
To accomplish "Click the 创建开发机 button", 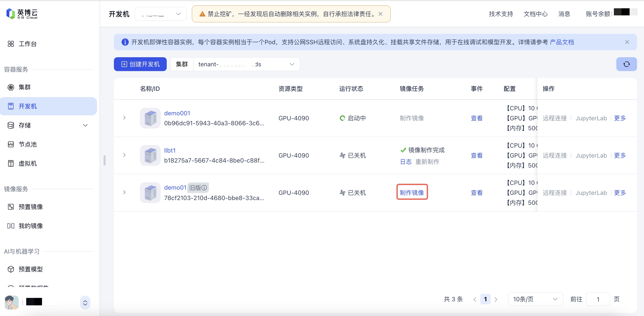I will pos(140,64).
